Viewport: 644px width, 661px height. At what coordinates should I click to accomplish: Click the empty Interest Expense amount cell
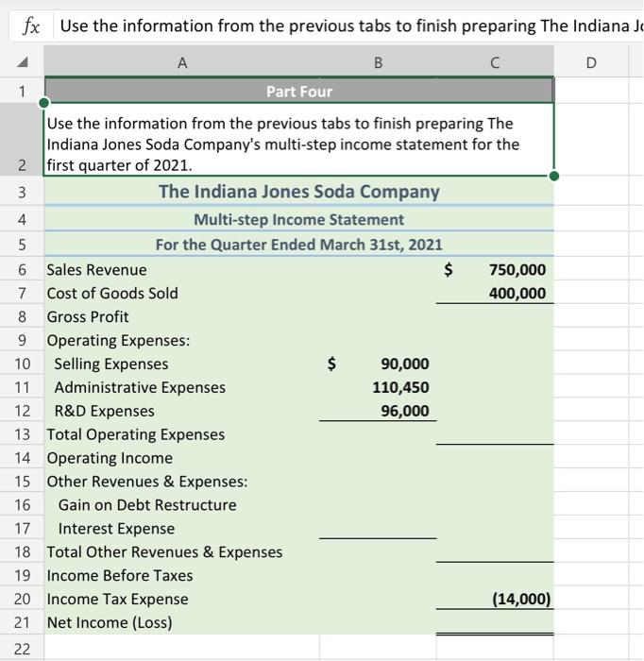point(378,529)
